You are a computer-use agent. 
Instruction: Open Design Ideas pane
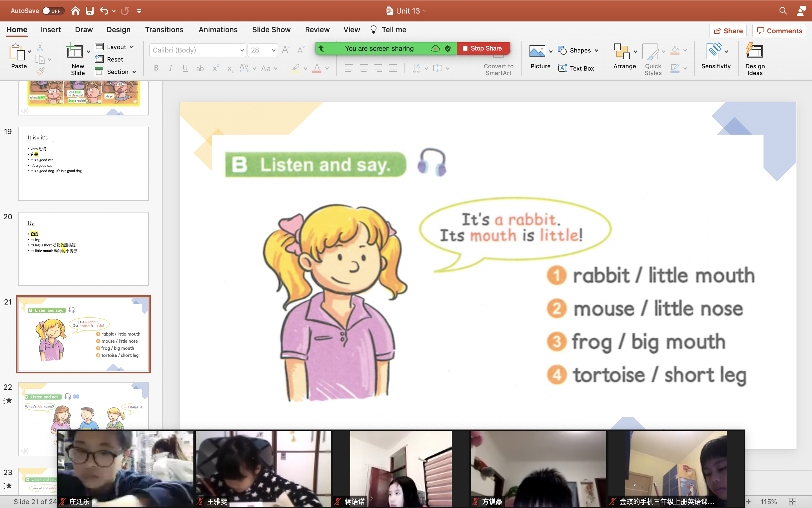tap(755, 59)
